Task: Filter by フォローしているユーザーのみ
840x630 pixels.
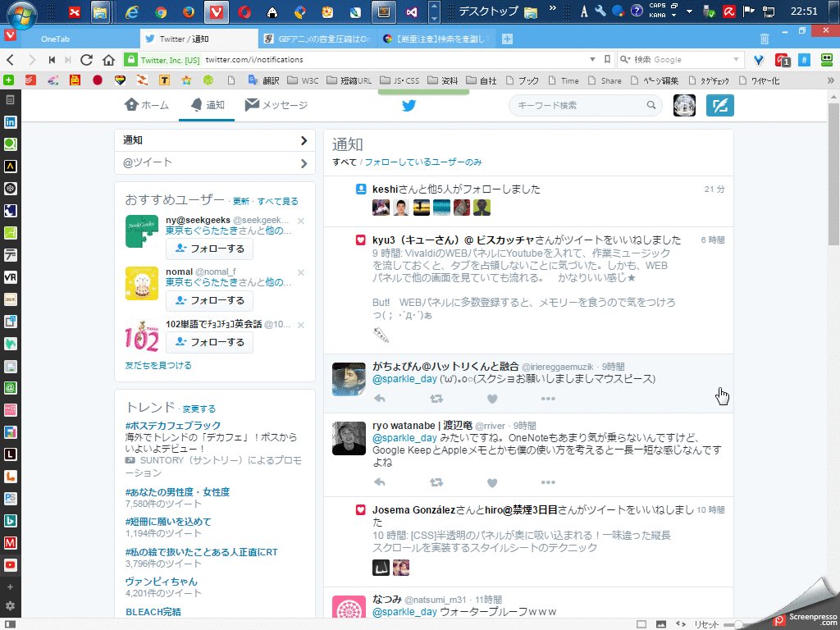Action: [423, 162]
